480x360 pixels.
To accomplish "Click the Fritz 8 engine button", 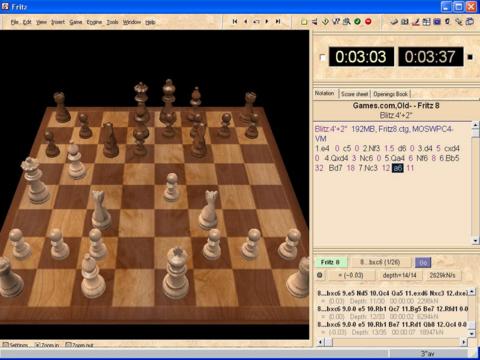I will (x=330, y=262).
